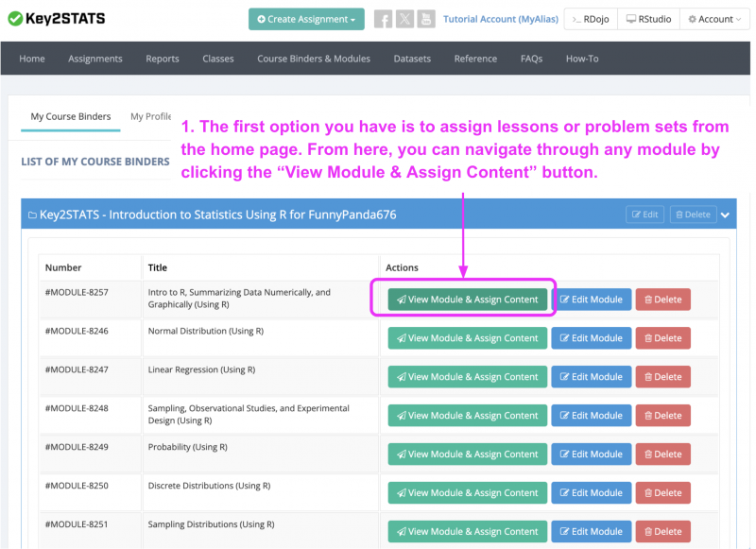Viewport: 756px width, 549px height.
Task: Click the Key2STATS logo
Action: (x=57, y=19)
